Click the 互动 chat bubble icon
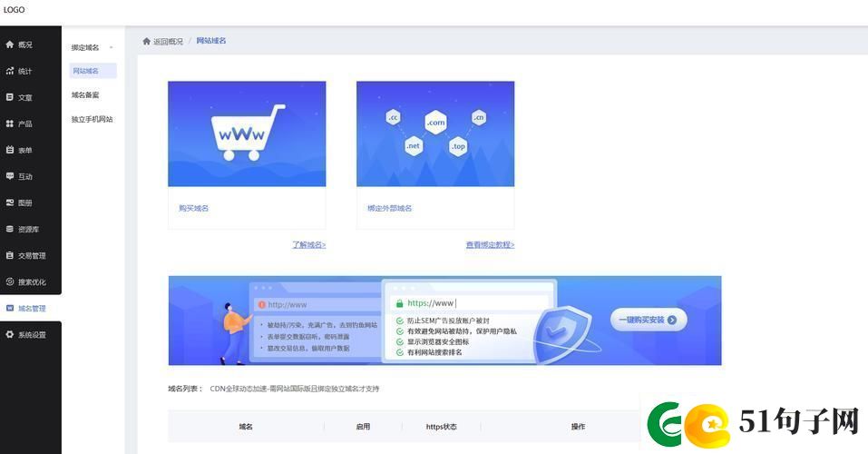 (9, 176)
